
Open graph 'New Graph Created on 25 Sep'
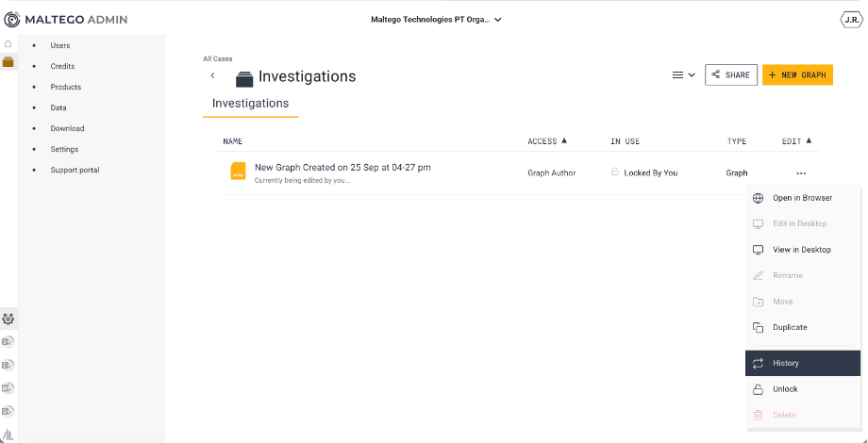pyautogui.click(x=342, y=167)
